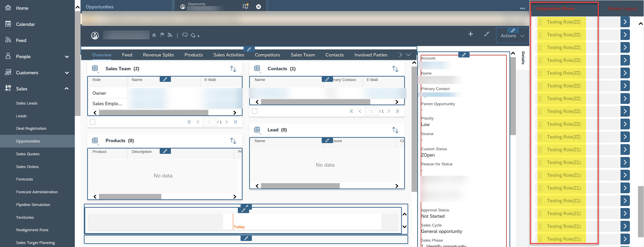Click the Sales Team table horizontal scrollbar

(x=153, y=113)
